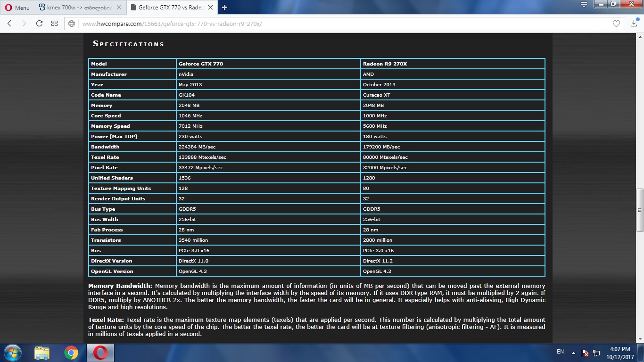Click the 179200 MB/sec bandwidth value
The height and width of the screenshot is (362, 644).
381,147
